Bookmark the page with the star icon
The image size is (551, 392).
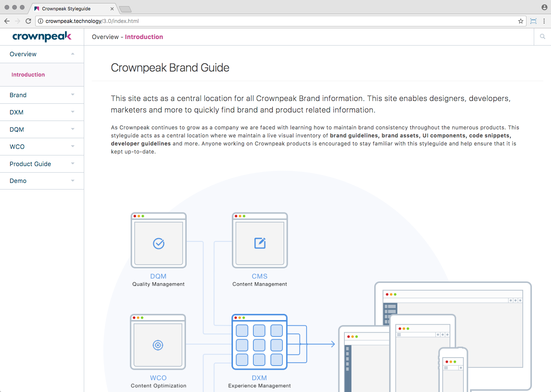point(521,21)
